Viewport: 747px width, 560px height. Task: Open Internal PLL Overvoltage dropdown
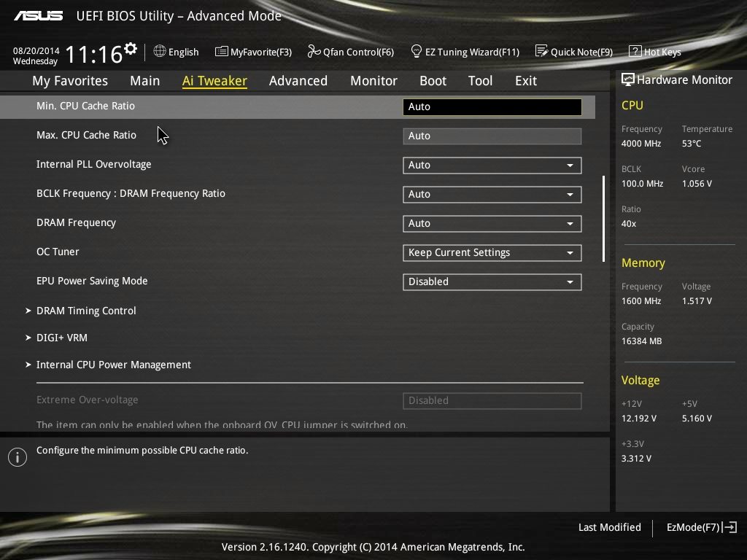492,166
